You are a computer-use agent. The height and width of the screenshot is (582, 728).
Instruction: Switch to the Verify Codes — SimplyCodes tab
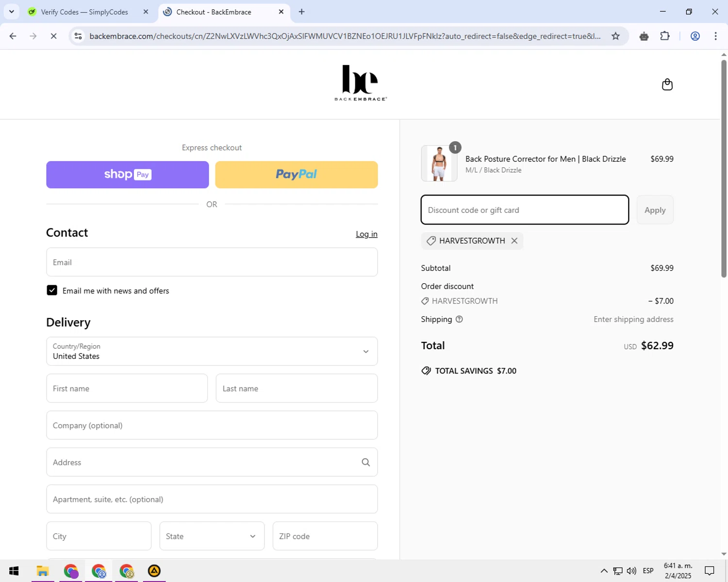tap(84, 12)
